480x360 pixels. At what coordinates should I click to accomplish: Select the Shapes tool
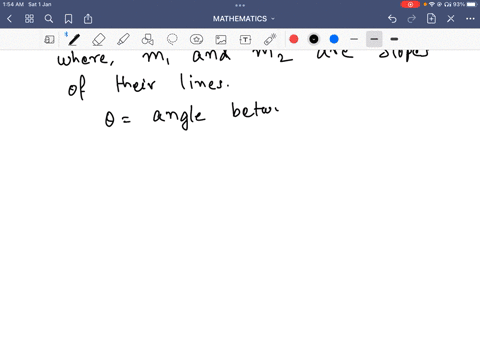[148, 39]
